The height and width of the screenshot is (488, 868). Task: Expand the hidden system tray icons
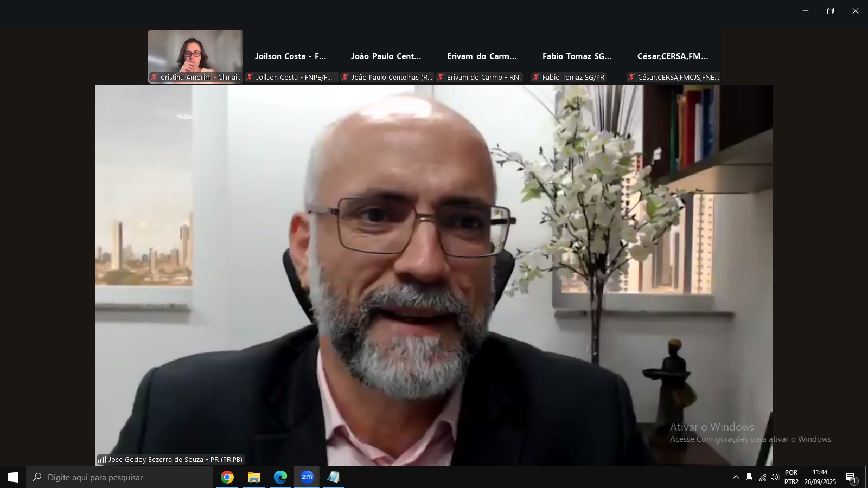tap(736, 477)
